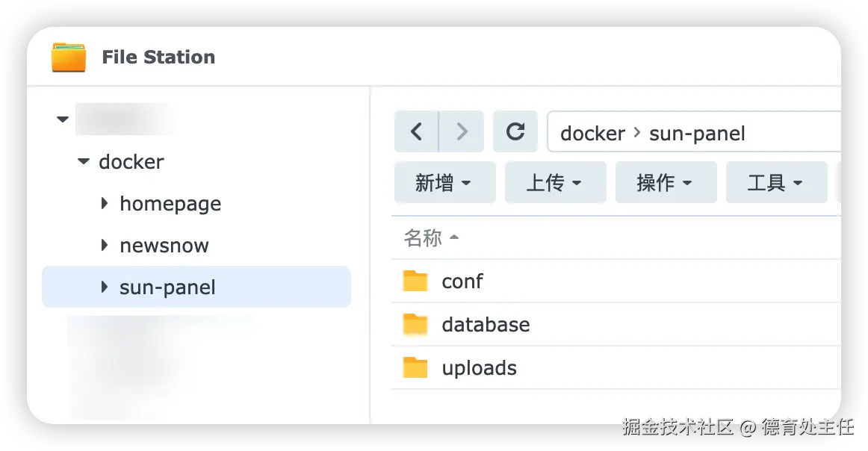
Task: Select the homepage folder in the tree
Action: (170, 204)
